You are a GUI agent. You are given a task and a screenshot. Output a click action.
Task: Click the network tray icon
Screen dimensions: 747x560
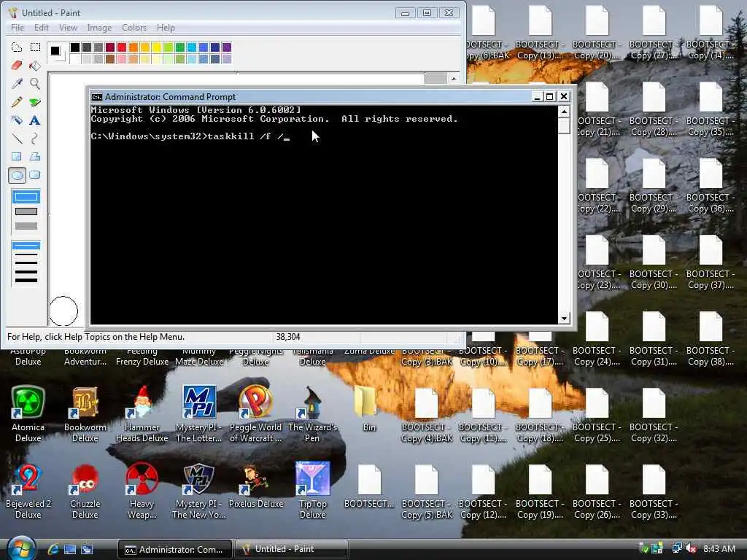coord(676,548)
